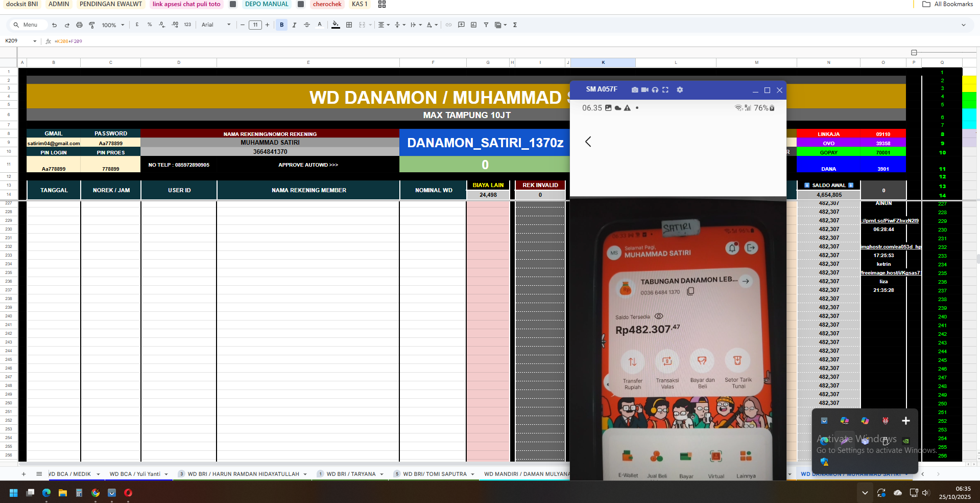Open the cell borders menu
Image resolution: width=980 pixels, height=503 pixels.
coord(349,25)
